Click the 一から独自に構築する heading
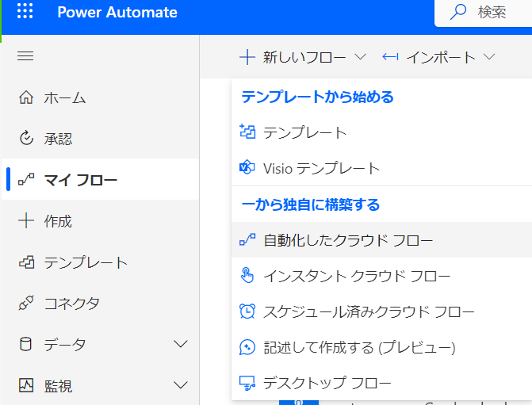The width and height of the screenshot is (532, 405). (x=311, y=204)
